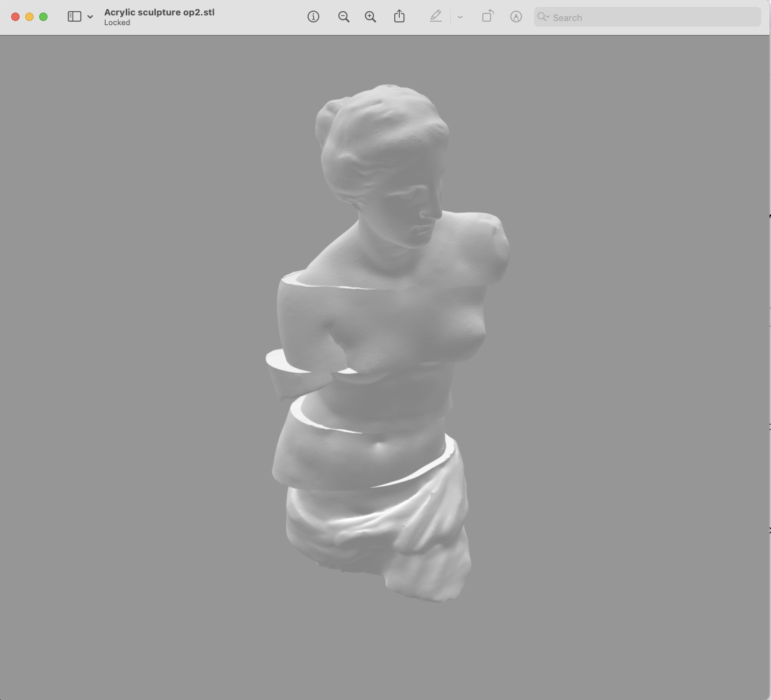771x700 pixels.
Task: Select the highlight pen tool
Action: coord(435,17)
